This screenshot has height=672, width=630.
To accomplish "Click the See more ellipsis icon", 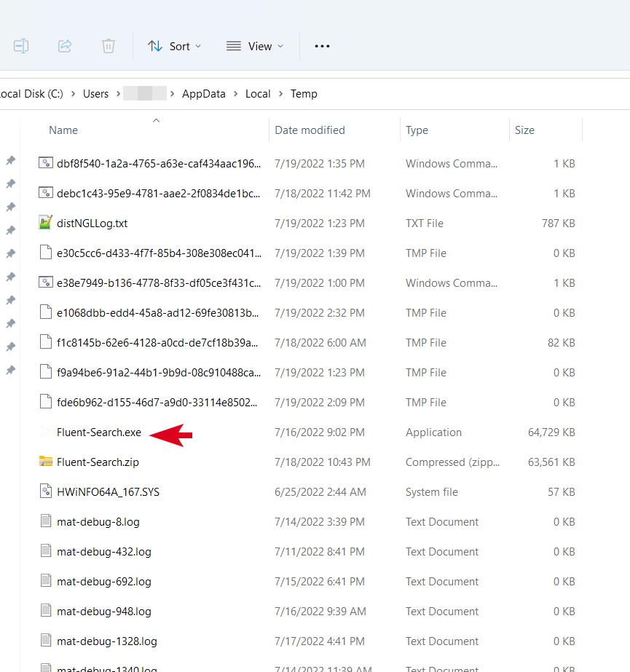I will click(x=322, y=46).
